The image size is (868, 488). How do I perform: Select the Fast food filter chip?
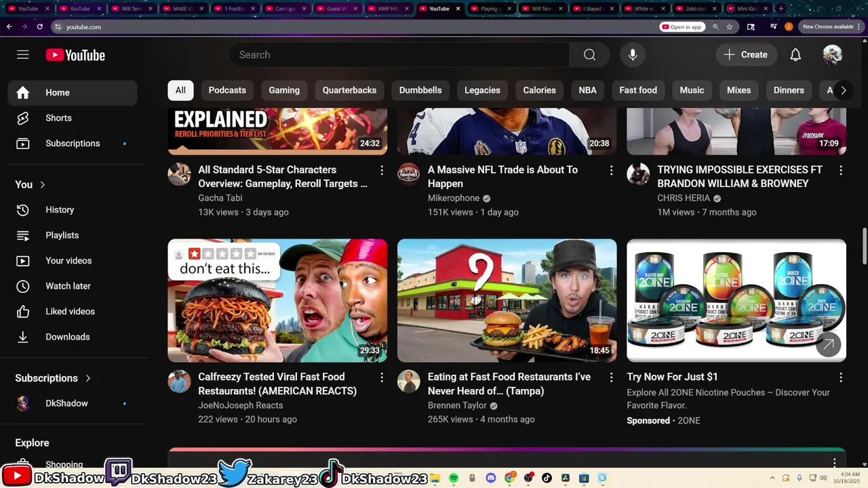click(x=638, y=90)
